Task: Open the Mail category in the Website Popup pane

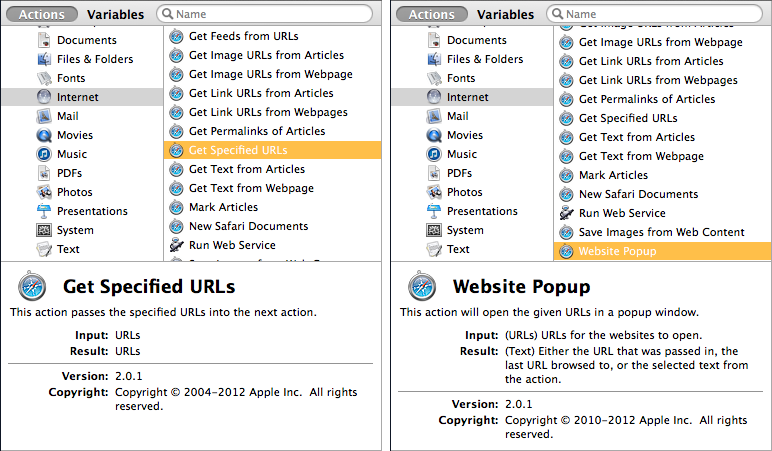Action: point(457,116)
